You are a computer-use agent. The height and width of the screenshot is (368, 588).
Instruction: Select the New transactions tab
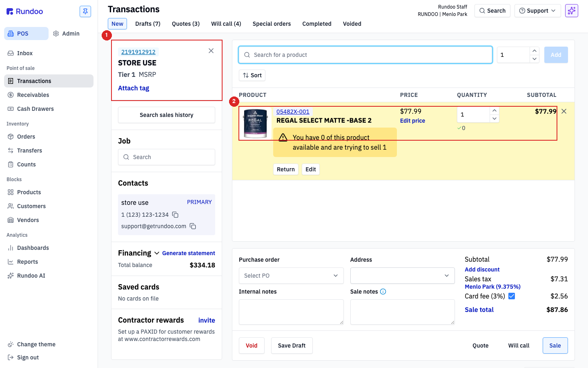point(117,24)
